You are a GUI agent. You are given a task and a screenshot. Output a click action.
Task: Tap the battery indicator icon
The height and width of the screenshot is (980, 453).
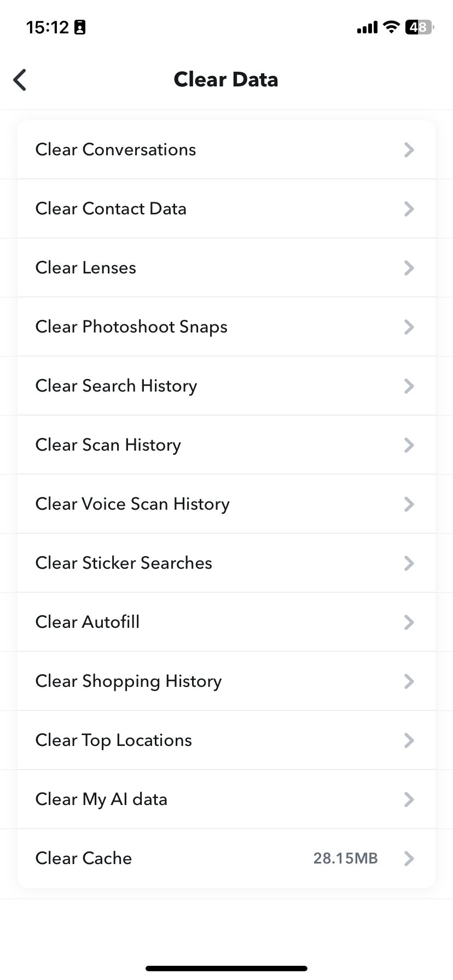[x=419, y=27]
